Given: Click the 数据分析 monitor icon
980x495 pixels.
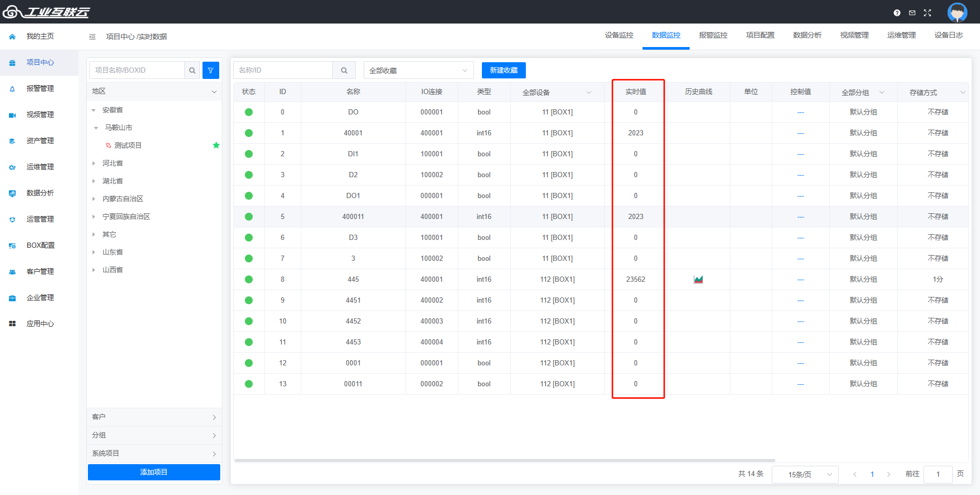Looking at the screenshot, I should [x=13, y=193].
